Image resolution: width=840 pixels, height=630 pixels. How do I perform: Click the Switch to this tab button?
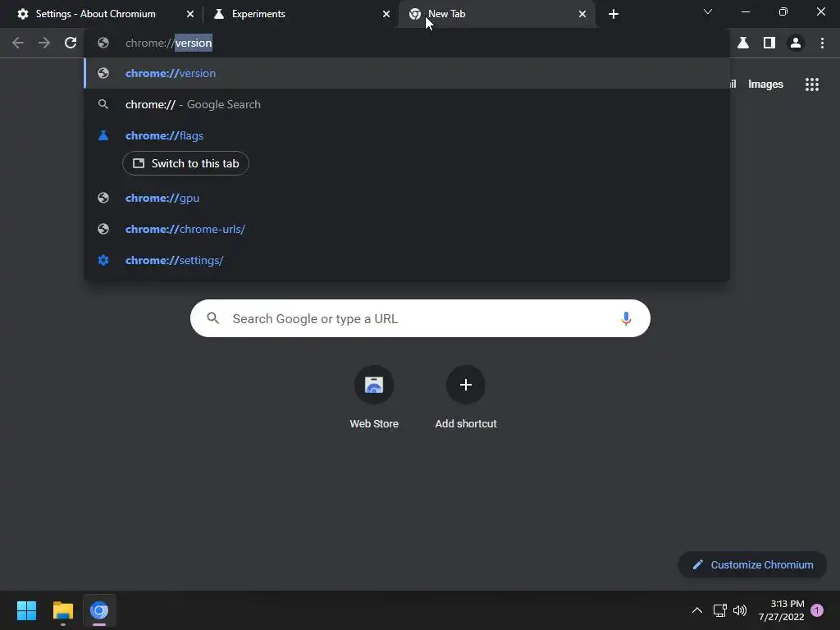tap(185, 163)
